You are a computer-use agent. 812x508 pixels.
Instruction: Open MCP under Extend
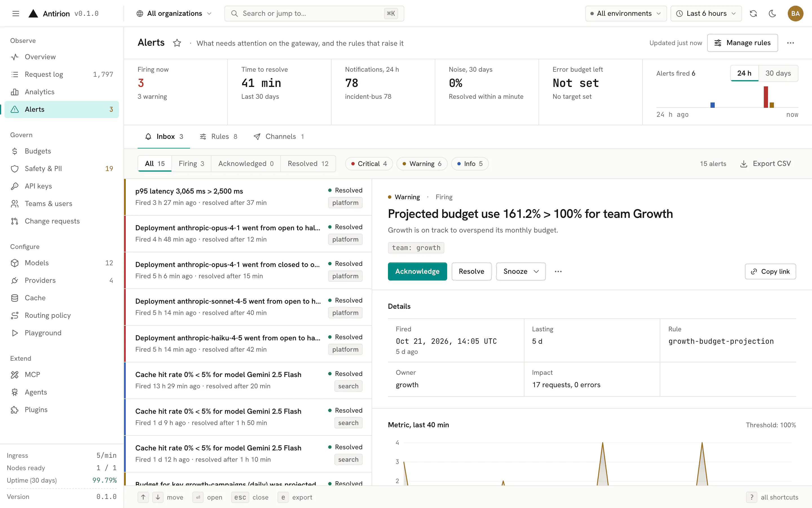pos(62,375)
